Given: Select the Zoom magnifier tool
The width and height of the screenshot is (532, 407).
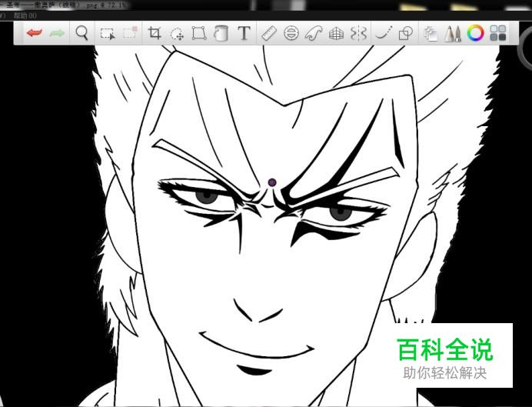Looking at the screenshot, I should tap(81, 33).
